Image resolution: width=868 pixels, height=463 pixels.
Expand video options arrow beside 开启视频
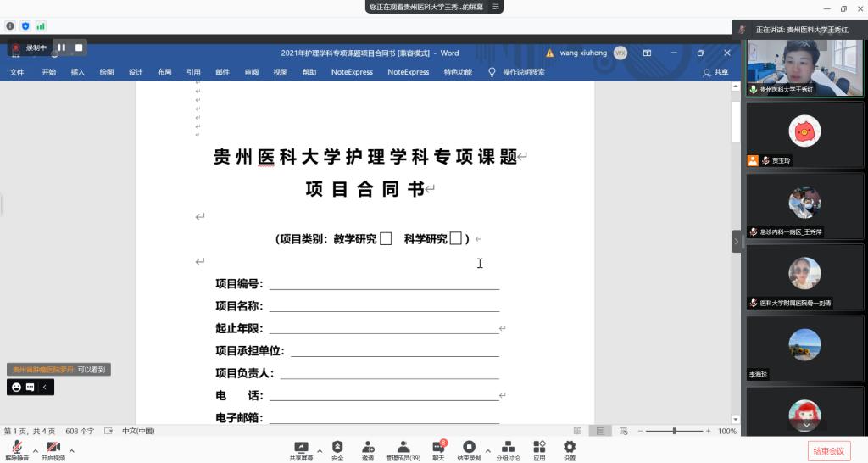71,450
